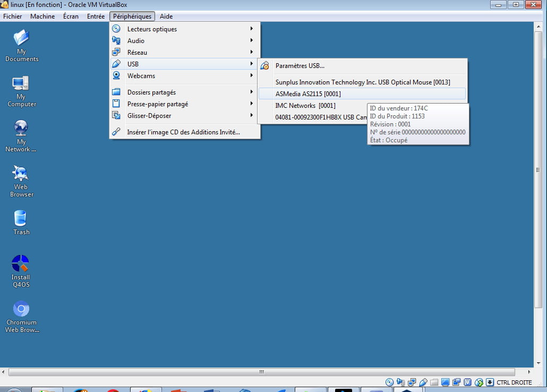Expand arrow next to Lecteurs optiques

pyautogui.click(x=252, y=29)
